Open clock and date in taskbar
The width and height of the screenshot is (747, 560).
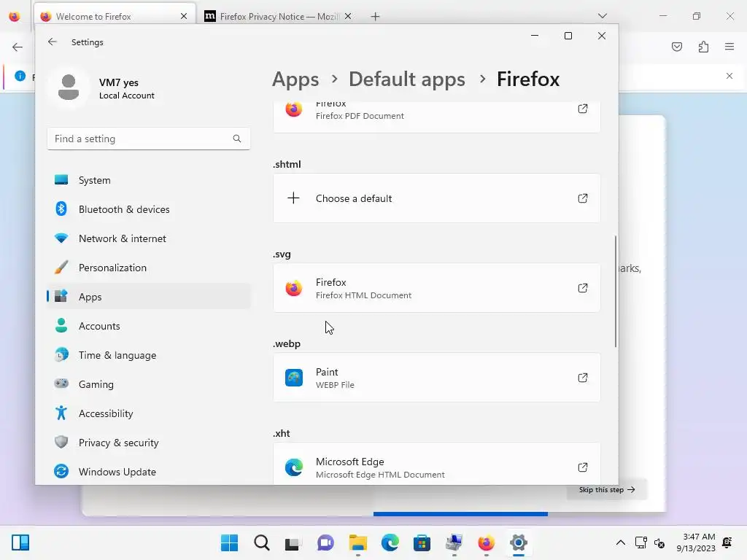tap(695, 542)
